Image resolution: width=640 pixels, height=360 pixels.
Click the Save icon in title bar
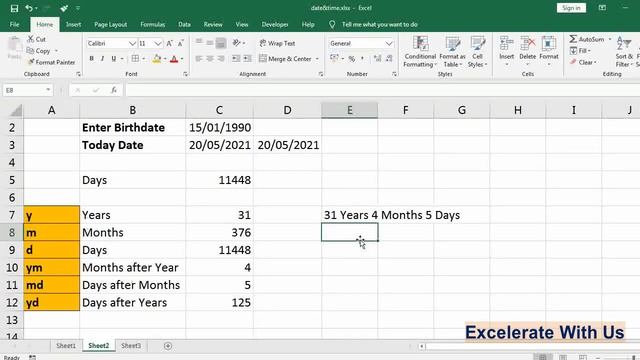click(14, 8)
